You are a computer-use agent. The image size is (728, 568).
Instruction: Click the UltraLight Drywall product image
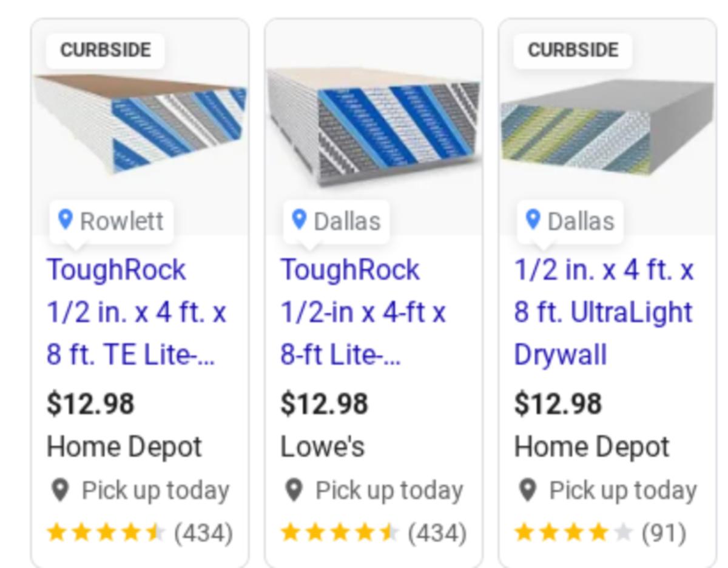coord(607,130)
